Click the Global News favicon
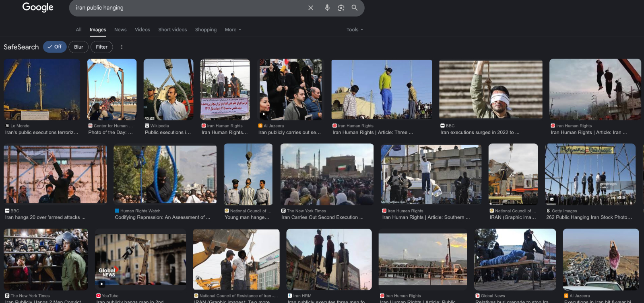Viewport: 644px width, 303px height. [477, 296]
